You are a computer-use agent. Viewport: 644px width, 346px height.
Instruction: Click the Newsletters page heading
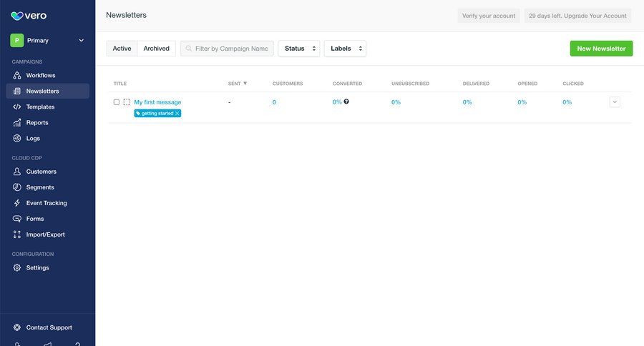tap(126, 15)
